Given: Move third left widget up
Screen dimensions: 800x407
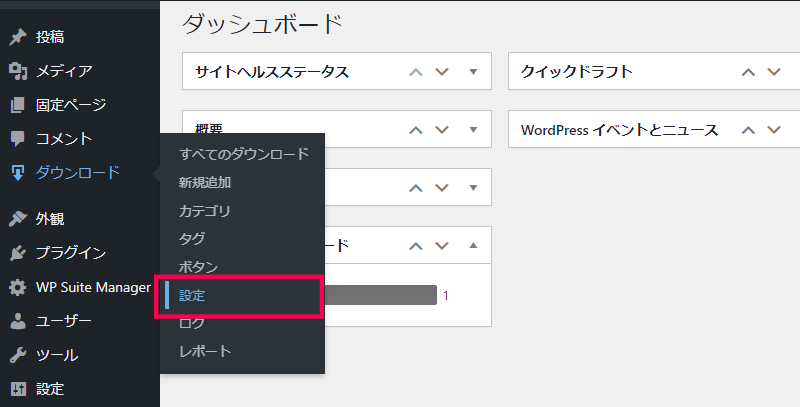Looking at the screenshot, I should click(x=416, y=188).
